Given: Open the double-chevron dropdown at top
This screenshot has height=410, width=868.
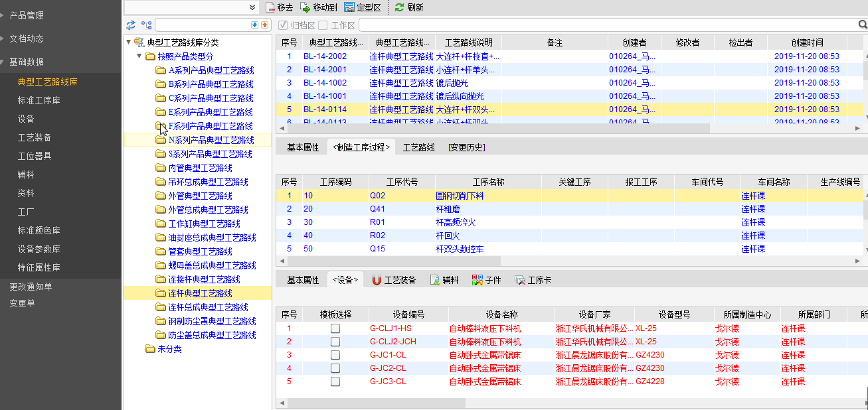Looking at the screenshot, I should (252, 7).
